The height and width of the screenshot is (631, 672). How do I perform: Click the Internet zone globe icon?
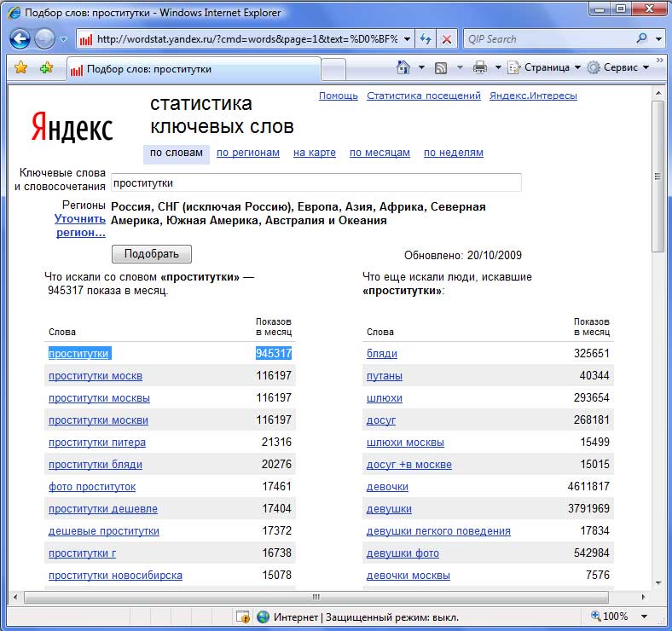pos(263,617)
